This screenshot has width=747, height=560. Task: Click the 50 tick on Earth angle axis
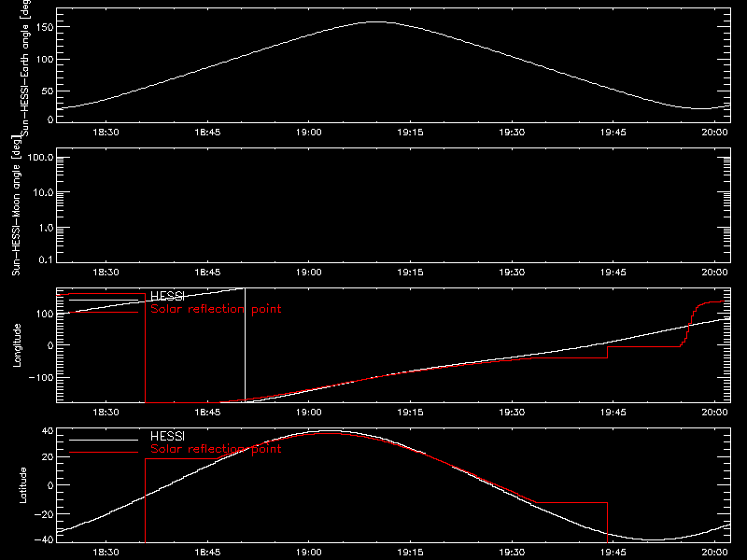(48, 91)
